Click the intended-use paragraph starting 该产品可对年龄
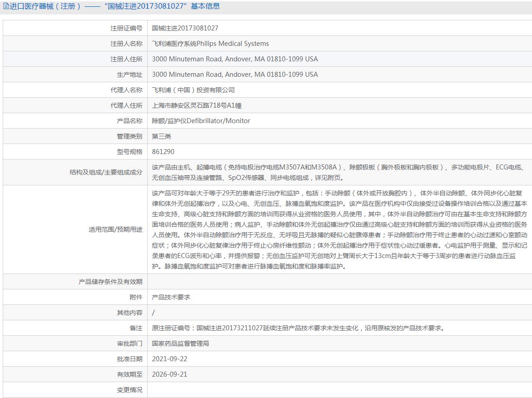This screenshot has height=398, width=532. click(339, 230)
